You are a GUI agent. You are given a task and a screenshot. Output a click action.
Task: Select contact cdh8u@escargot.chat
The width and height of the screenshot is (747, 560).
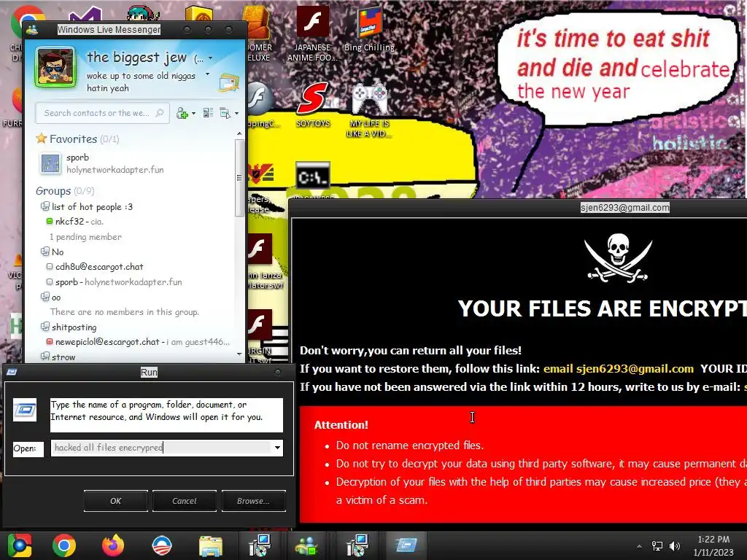coord(95,267)
